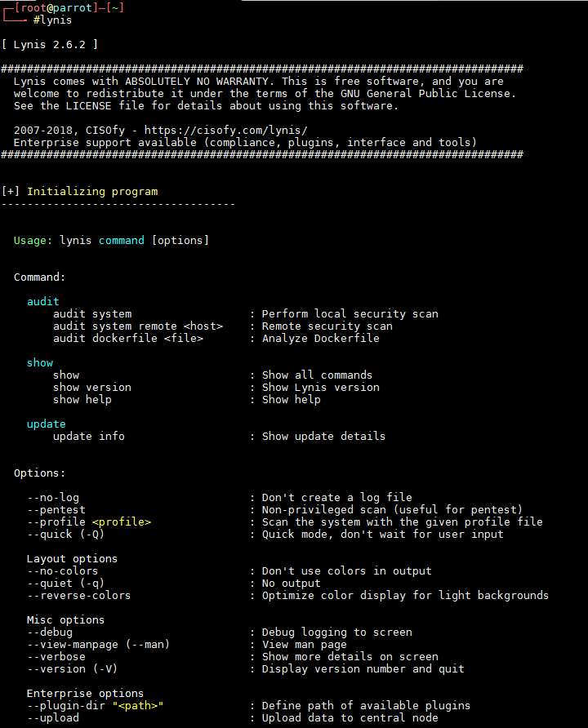588x728 pixels.
Task: Click the yellow '"<path>"' placeholder
Action: (138, 706)
